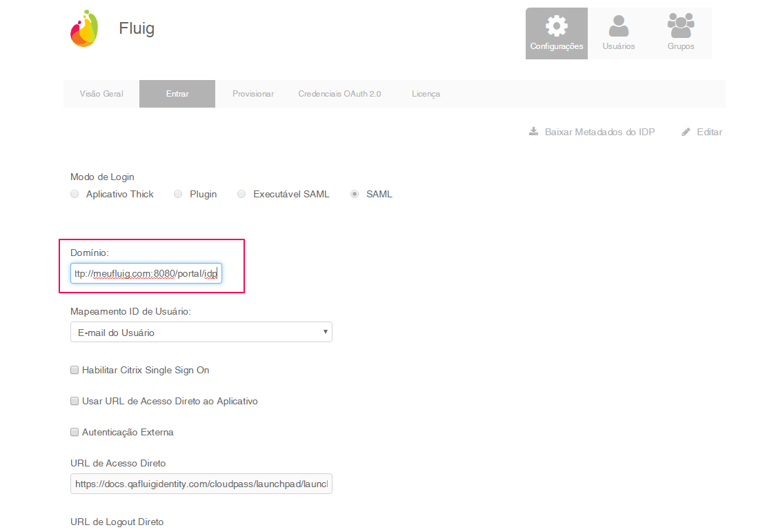
Task: Click the Mapeamento ID de Usuário label
Action: (130, 311)
